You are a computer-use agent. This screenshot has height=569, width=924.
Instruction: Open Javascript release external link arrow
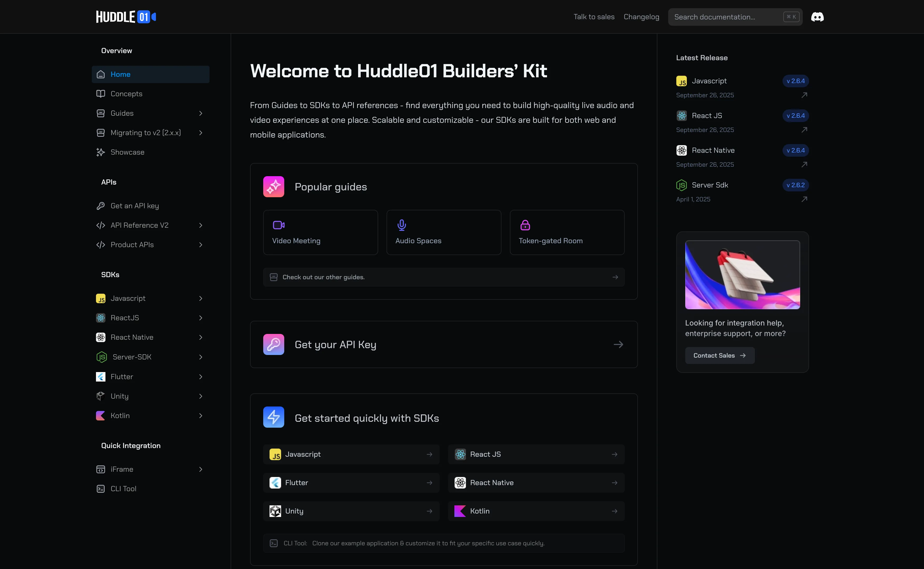coord(804,95)
